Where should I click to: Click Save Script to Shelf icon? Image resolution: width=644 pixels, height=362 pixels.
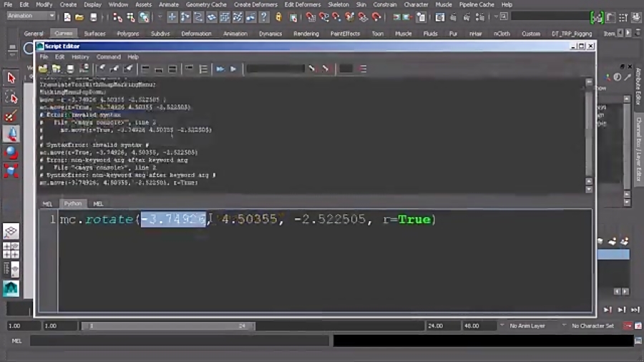pyautogui.click(x=84, y=69)
